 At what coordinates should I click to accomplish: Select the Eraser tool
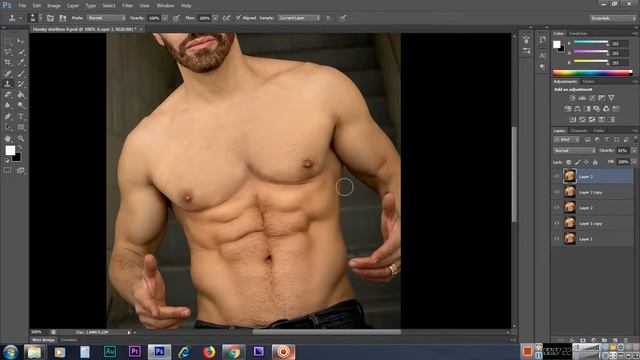[x=8, y=95]
